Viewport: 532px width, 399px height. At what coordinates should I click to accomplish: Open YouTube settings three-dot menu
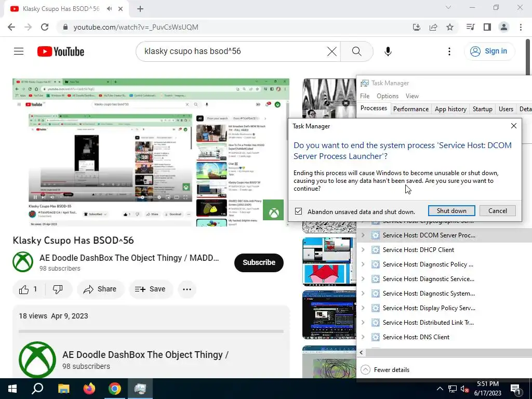tap(449, 51)
